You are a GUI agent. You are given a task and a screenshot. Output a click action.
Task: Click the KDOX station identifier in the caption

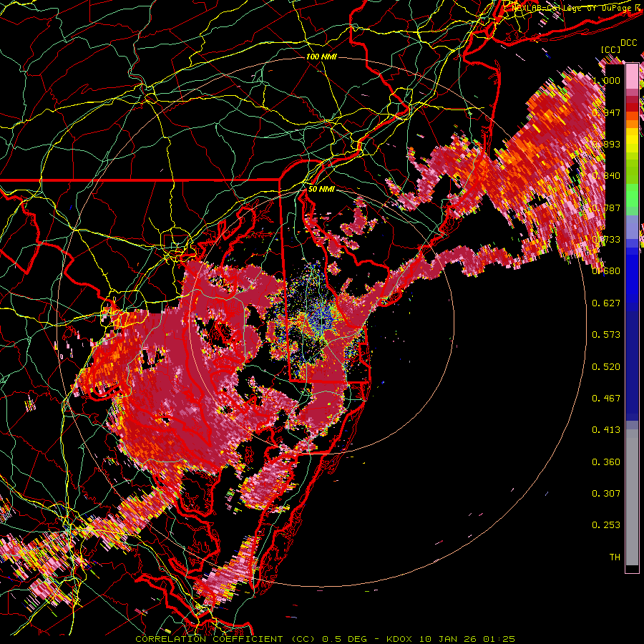click(x=401, y=639)
